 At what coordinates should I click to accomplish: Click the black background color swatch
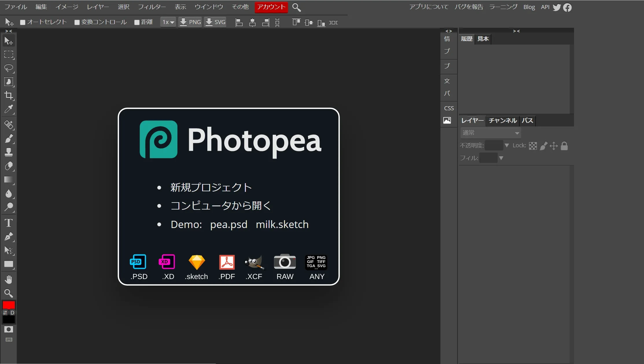coord(9,319)
